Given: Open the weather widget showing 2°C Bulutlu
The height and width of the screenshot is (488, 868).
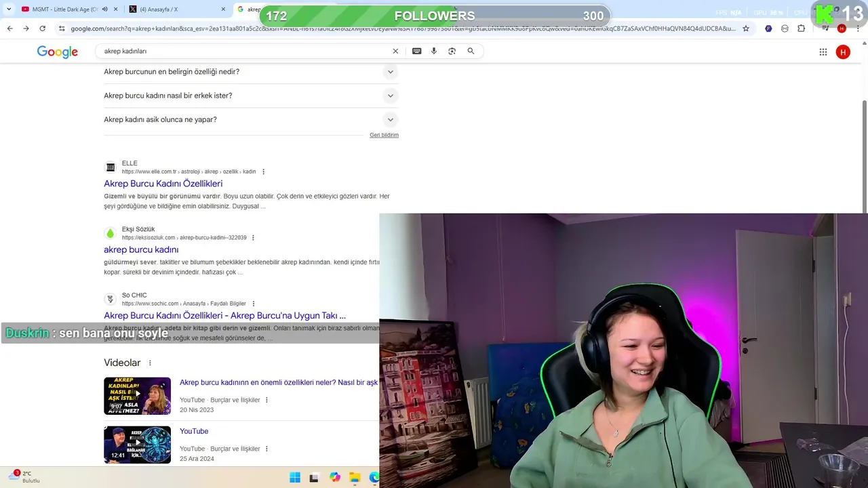Looking at the screenshot, I should (x=24, y=477).
